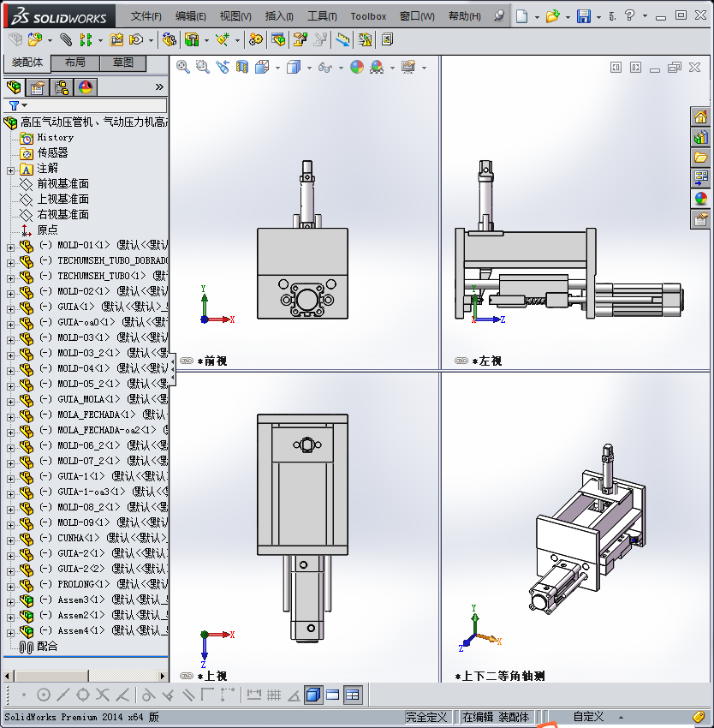Click SolidWorks Resources home icon

[x=700, y=116]
